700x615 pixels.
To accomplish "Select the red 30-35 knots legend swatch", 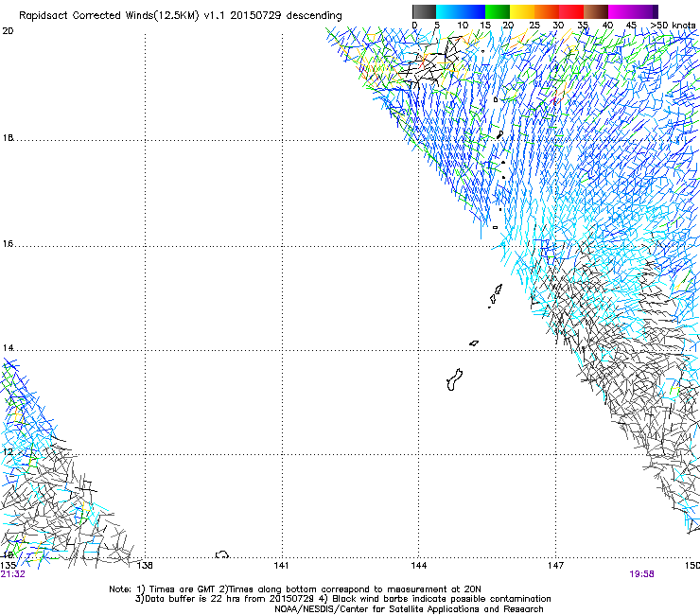I will 571,11.
